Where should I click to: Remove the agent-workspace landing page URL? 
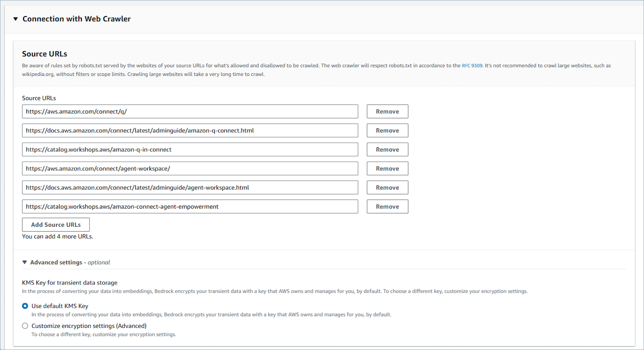coord(387,168)
